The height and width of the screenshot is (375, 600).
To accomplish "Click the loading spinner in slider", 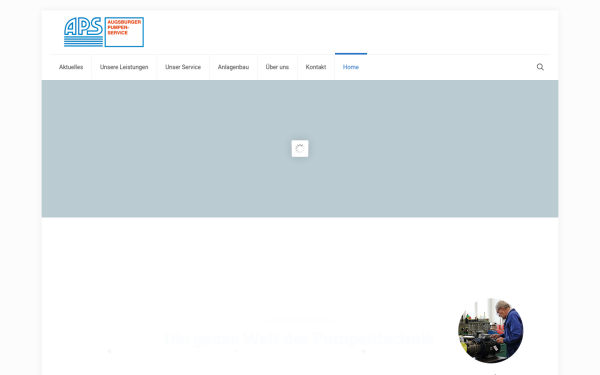I will coord(300,148).
